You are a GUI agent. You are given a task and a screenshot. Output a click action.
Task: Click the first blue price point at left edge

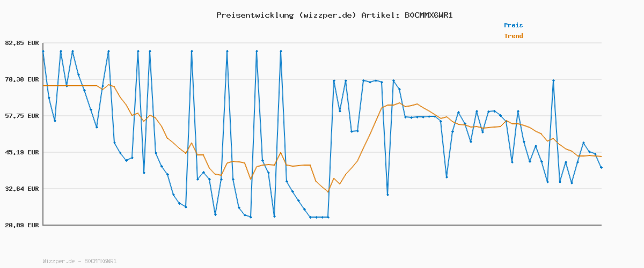tap(43, 51)
